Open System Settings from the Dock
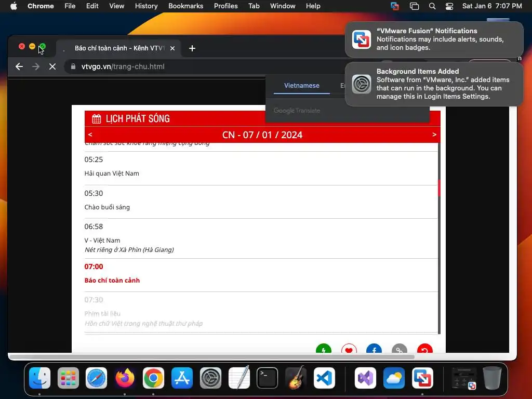Viewport: 532px width, 399px height. click(210, 378)
